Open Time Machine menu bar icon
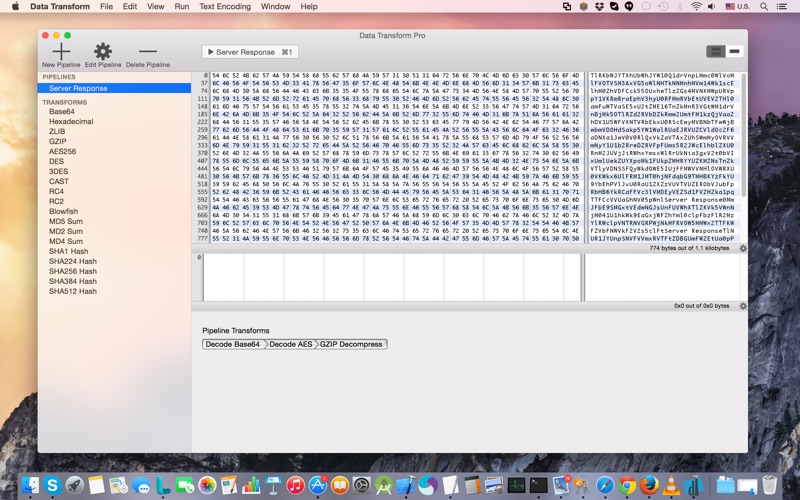The image size is (800, 500). 663,7
